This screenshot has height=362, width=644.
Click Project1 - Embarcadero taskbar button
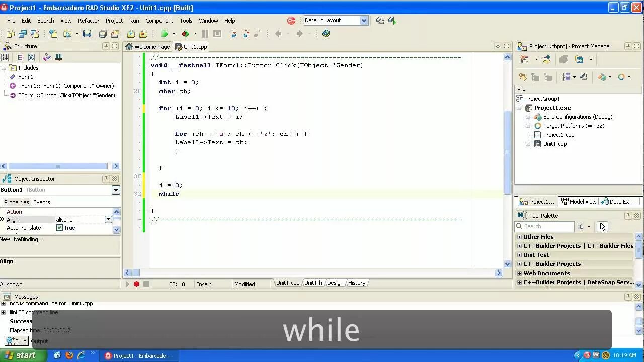click(x=138, y=355)
